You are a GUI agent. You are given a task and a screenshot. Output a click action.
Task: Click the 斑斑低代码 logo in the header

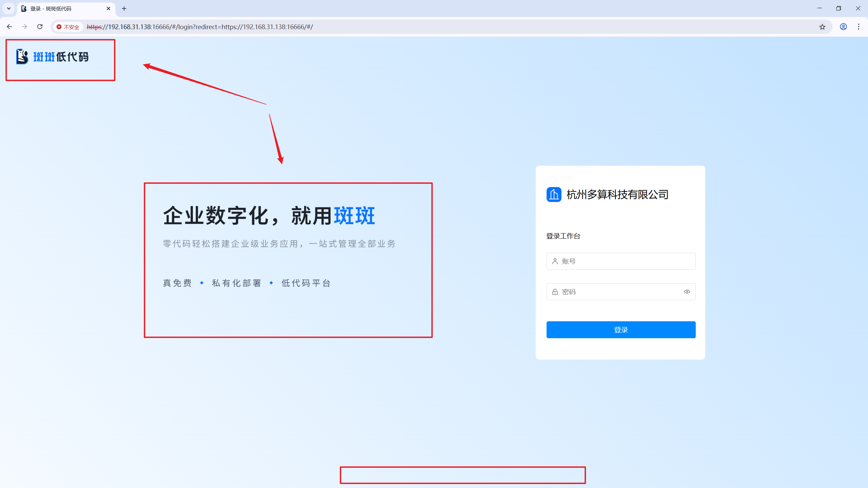click(x=53, y=57)
